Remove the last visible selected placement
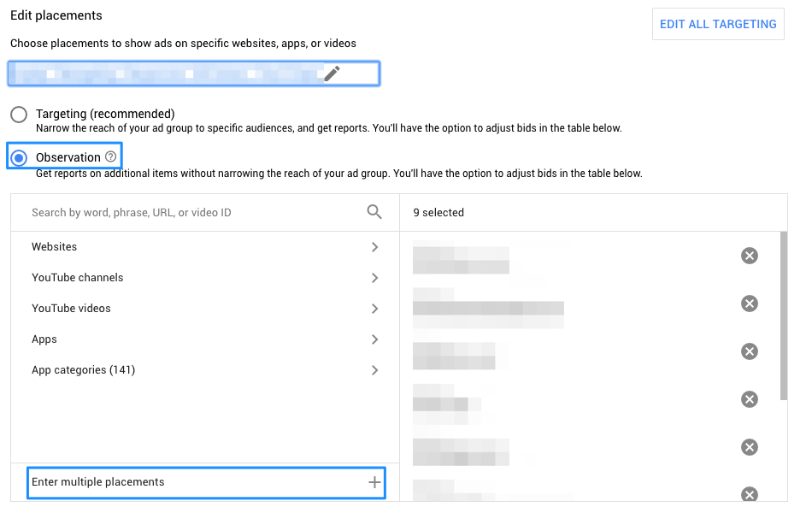This screenshot has width=812, height=507. point(750,494)
